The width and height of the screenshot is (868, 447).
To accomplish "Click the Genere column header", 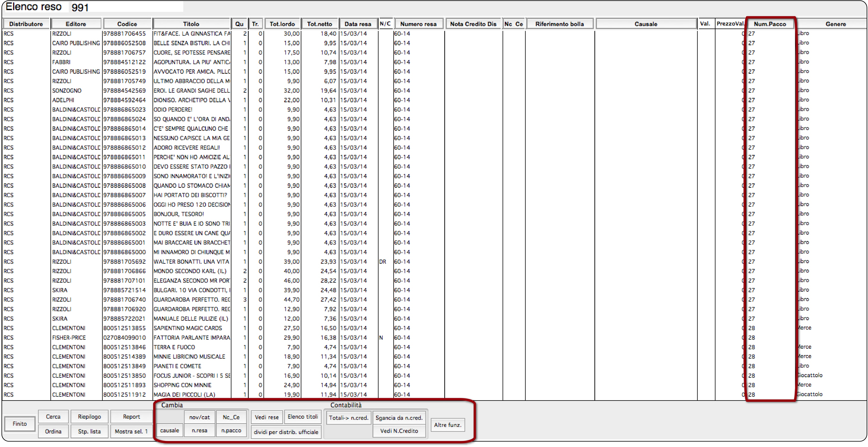I will coord(836,24).
